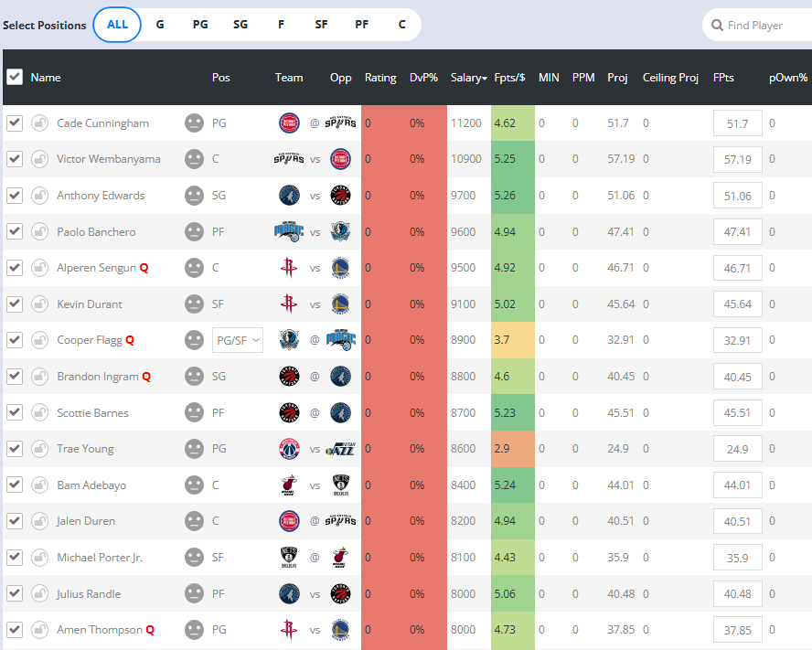The width and height of the screenshot is (812, 650).
Task: Uncheck the checkbox for Paolo Banchero
Action: (x=15, y=232)
